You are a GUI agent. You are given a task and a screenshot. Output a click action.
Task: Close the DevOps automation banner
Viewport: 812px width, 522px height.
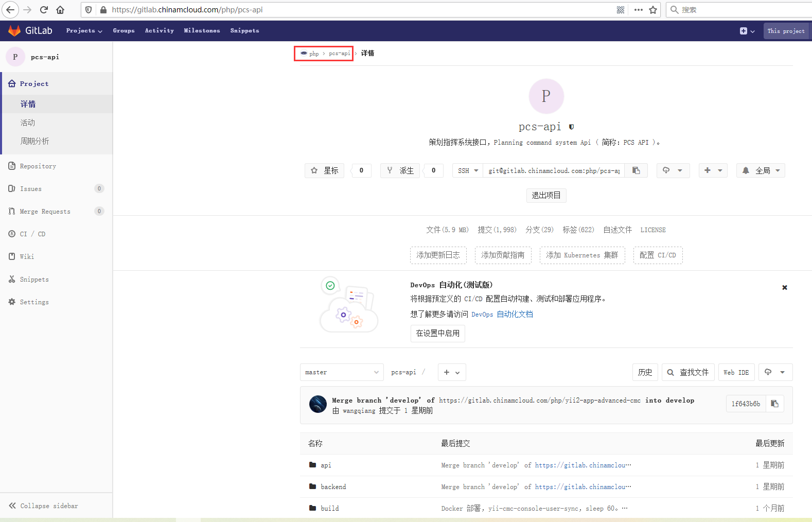[784, 288]
